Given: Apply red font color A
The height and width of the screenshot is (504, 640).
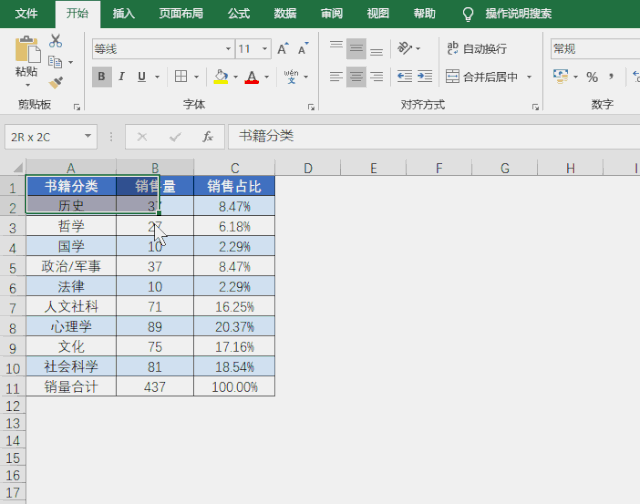Looking at the screenshot, I should [x=252, y=76].
